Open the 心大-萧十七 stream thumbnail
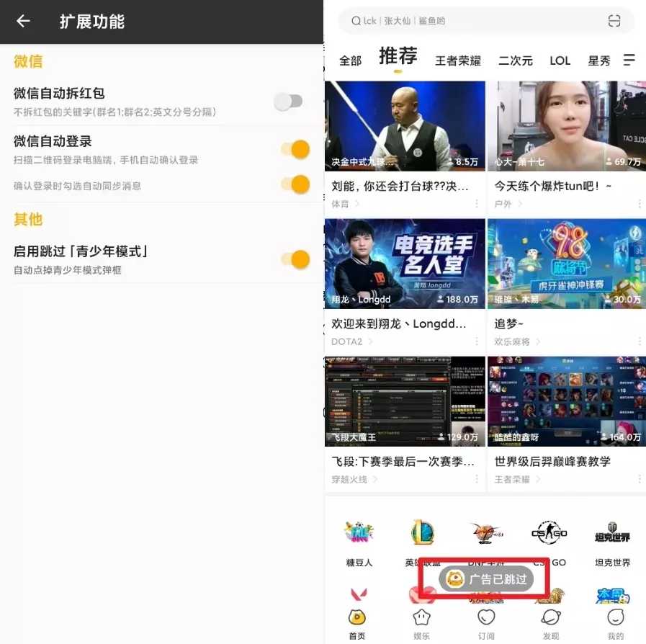Screen dimensions: 646x644 click(567, 125)
